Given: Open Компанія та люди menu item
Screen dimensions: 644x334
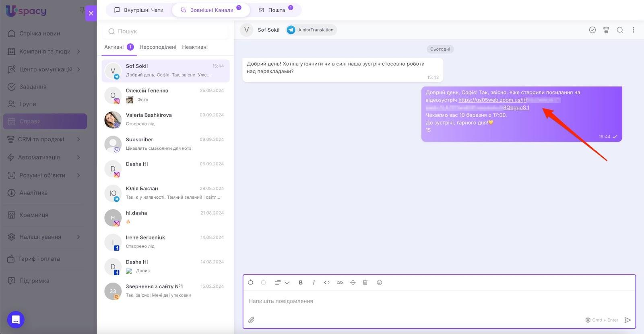Looking at the screenshot, I should [x=45, y=52].
